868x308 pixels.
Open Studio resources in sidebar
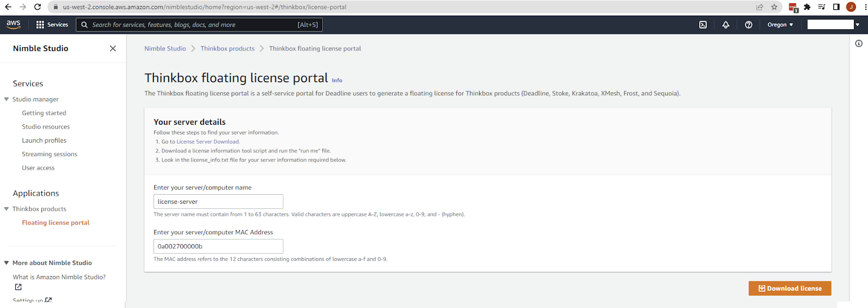46,126
